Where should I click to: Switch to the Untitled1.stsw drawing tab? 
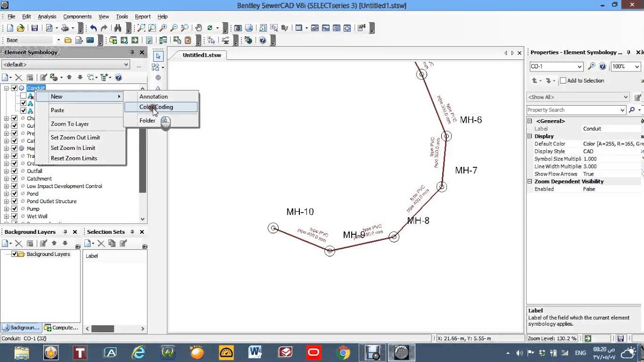pos(201,55)
